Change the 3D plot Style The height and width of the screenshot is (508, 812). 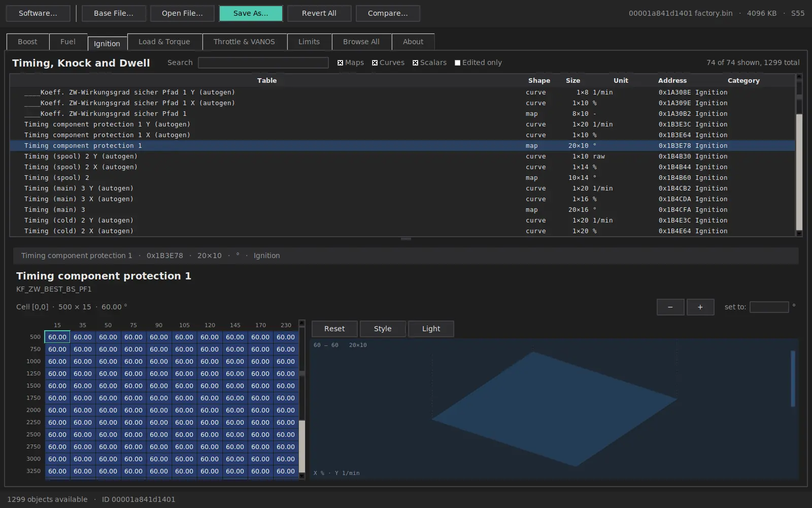383,329
